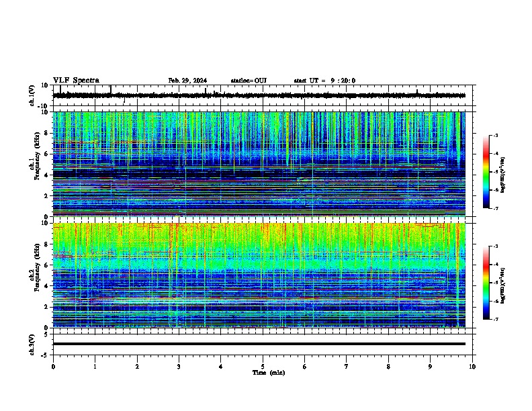The height and width of the screenshot is (411, 532).
Task: Click the "8" kHz tick of ch.1 spectrogram
Action: point(47,133)
